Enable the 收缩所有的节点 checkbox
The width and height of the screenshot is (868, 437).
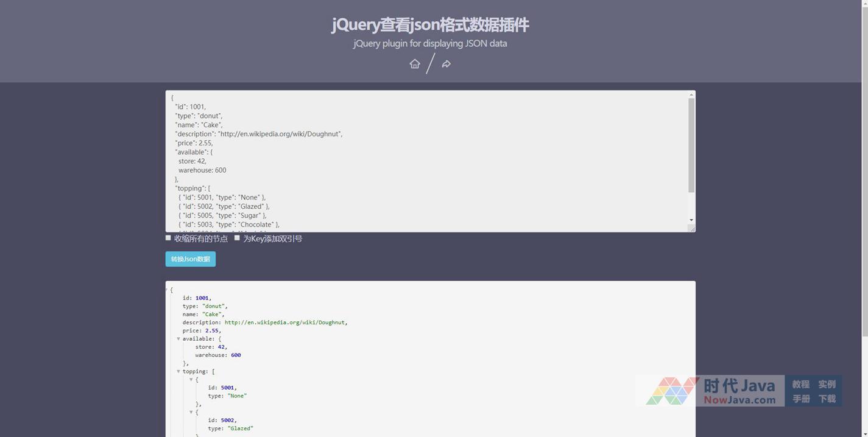(168, 238)
